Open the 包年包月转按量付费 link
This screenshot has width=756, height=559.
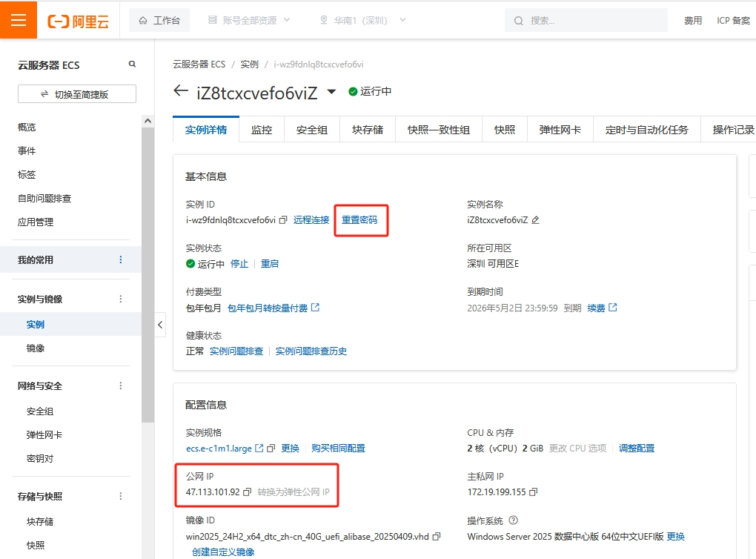(273, 308)
